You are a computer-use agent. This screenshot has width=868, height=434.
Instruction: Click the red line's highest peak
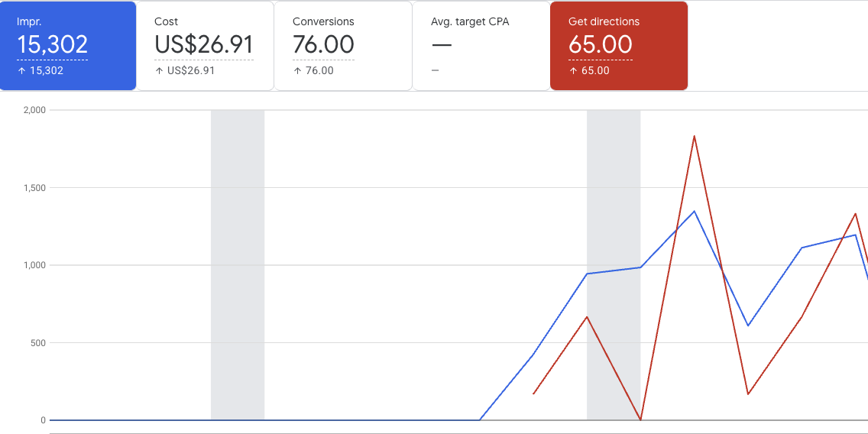[694, 136]
